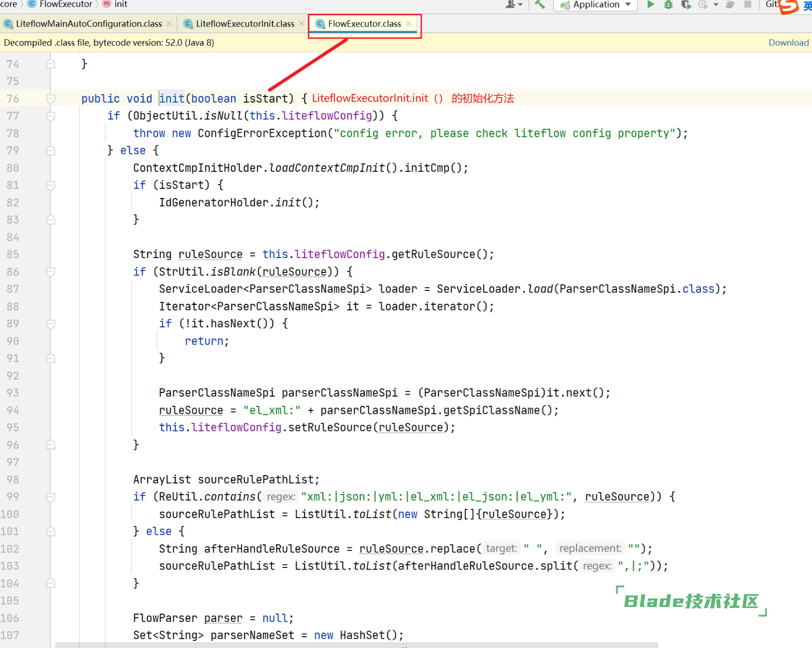
Task: Click the return statement on line 90
Action: [207, 341]
